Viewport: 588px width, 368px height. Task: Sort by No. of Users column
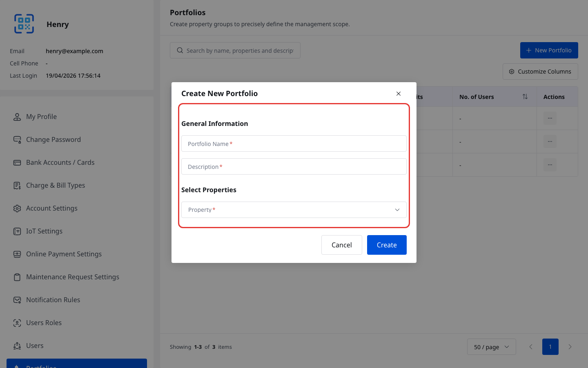[525, 97]
